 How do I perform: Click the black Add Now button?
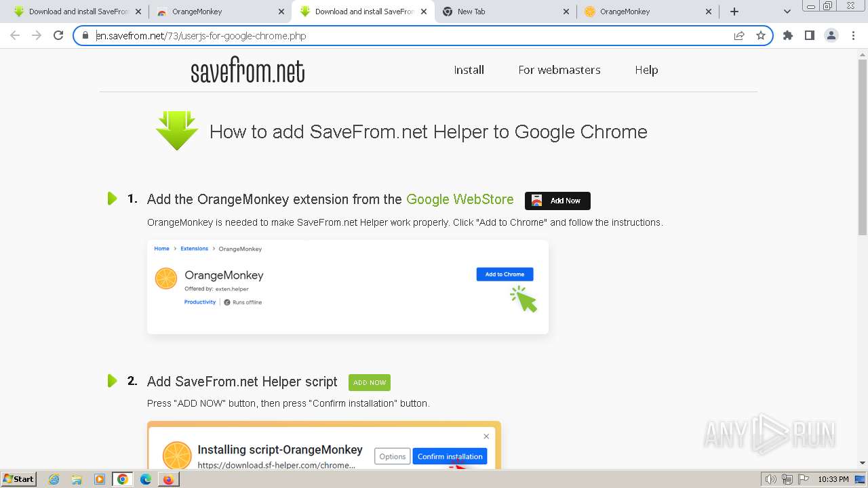pyautogui.click(x=557, y=201)
